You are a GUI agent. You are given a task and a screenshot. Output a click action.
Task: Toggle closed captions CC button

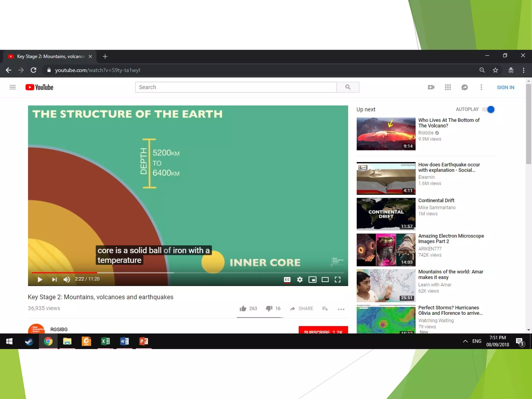(x=287, y=280)
